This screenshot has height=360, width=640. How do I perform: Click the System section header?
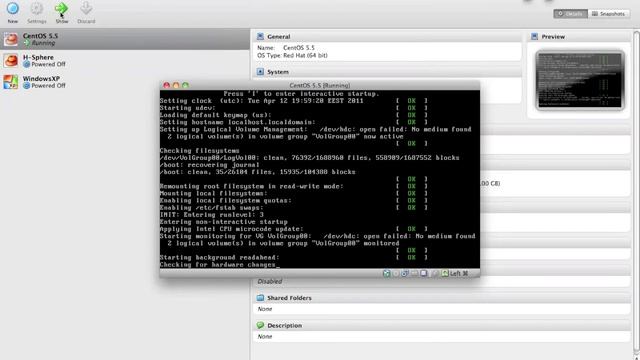click(387, 72)
